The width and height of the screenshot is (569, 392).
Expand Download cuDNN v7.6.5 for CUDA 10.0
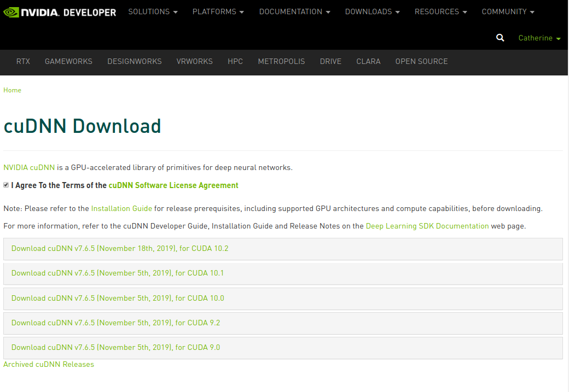(283, 299)
